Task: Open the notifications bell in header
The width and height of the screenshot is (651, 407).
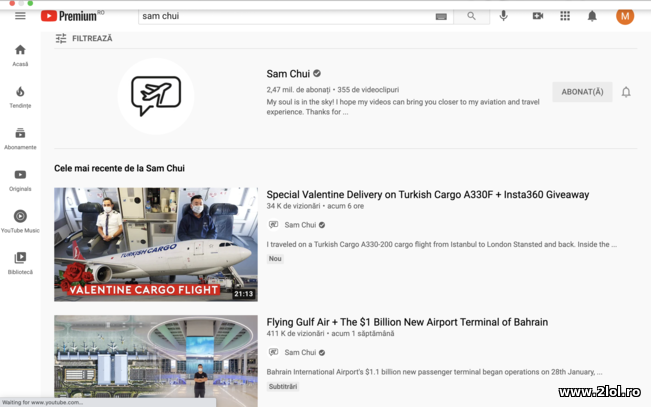Action: tap(592, 16)
